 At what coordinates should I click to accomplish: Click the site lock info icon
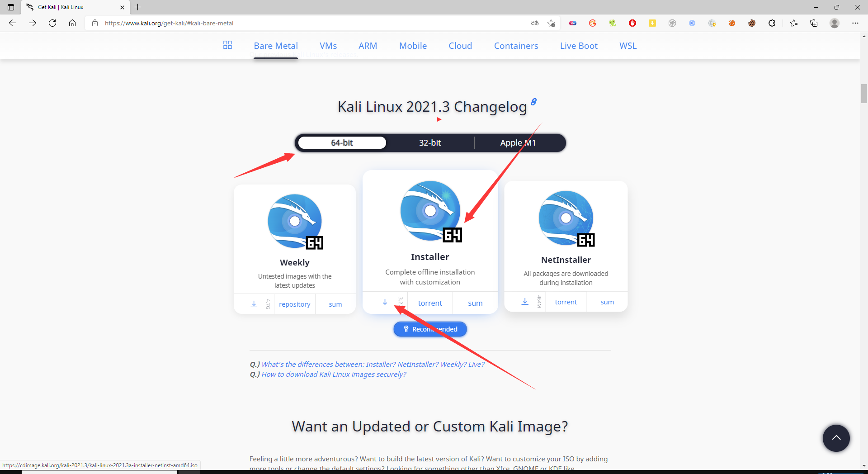[x=94, y=23]
